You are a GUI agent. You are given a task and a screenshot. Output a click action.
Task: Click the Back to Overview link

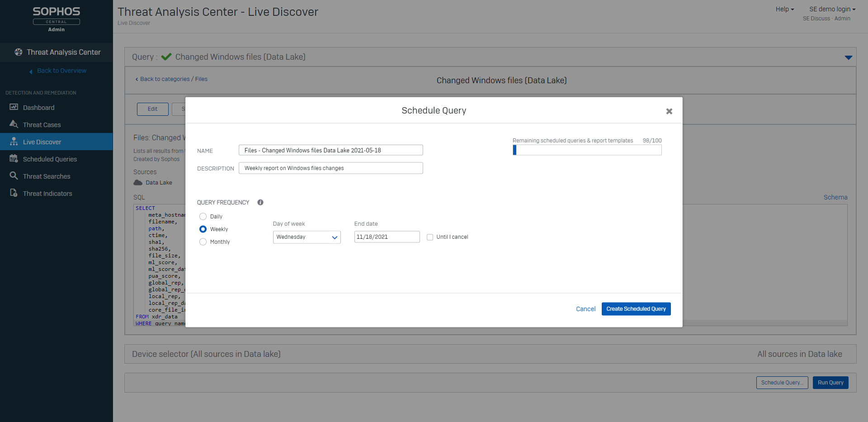coord(61,71)
